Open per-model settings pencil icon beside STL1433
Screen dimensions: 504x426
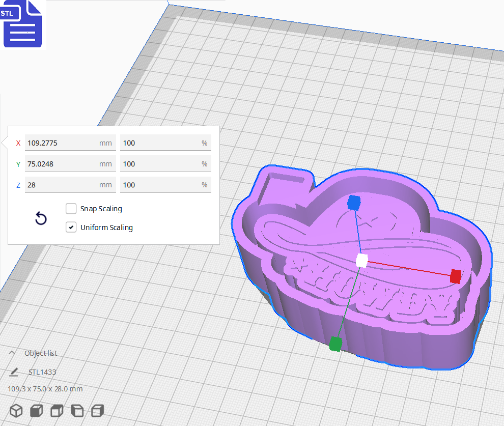pyautogui.click(x=13, y=372)
